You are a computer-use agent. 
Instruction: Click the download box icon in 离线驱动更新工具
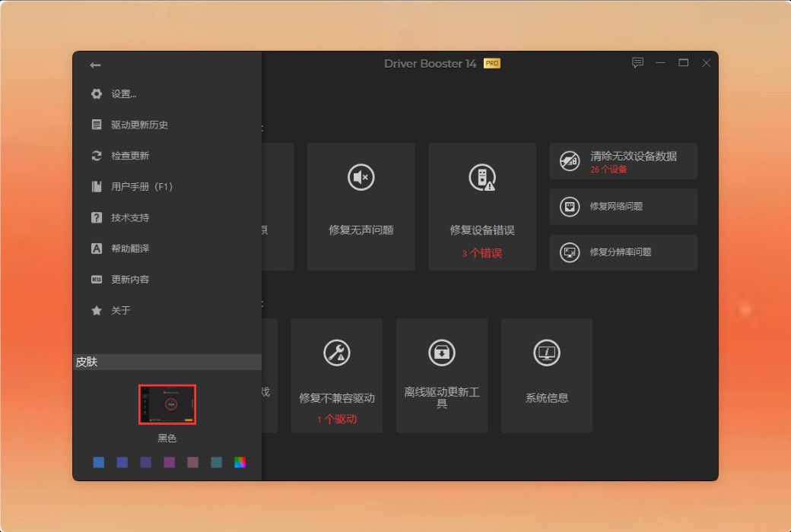(x=442, y=353)
